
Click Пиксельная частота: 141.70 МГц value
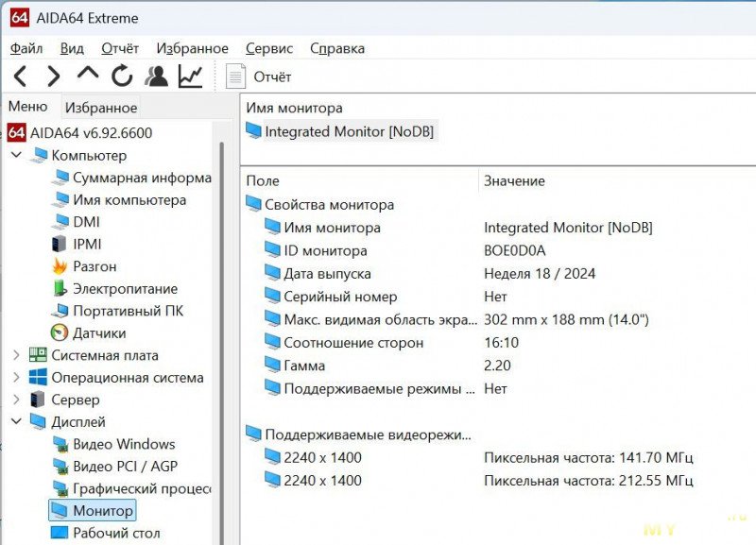pos(588,457)
